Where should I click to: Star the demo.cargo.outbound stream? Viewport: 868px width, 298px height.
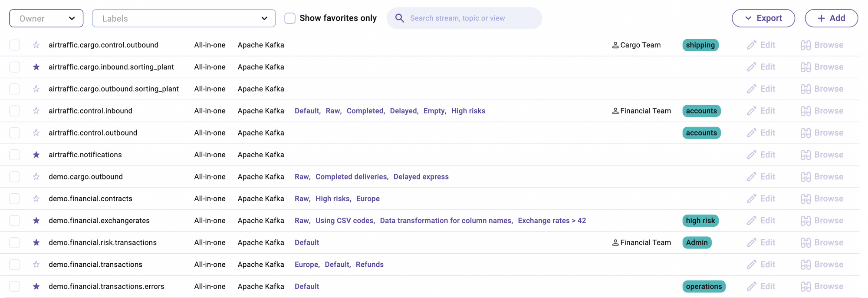point(36,177)
